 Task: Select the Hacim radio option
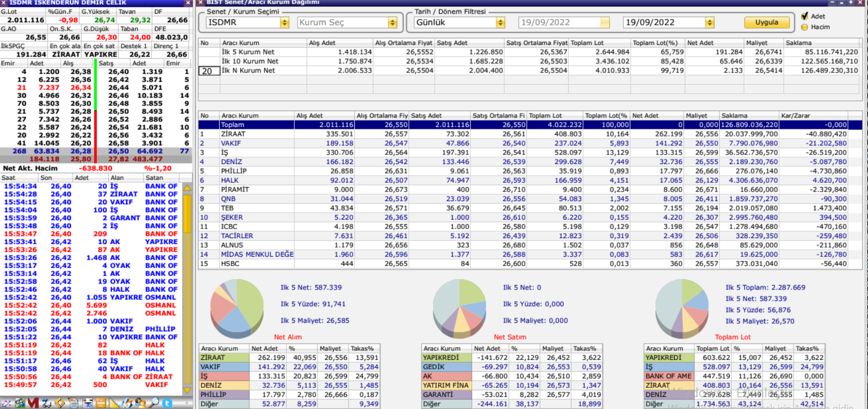(805, 27)
